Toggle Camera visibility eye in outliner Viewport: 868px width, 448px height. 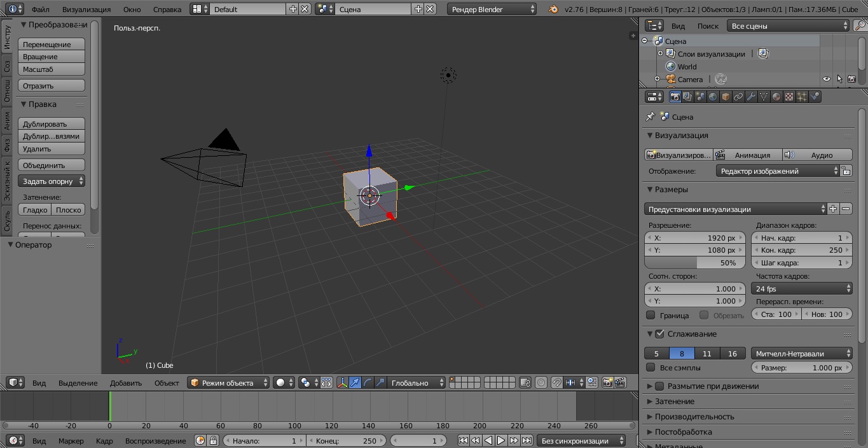(827, 79)
